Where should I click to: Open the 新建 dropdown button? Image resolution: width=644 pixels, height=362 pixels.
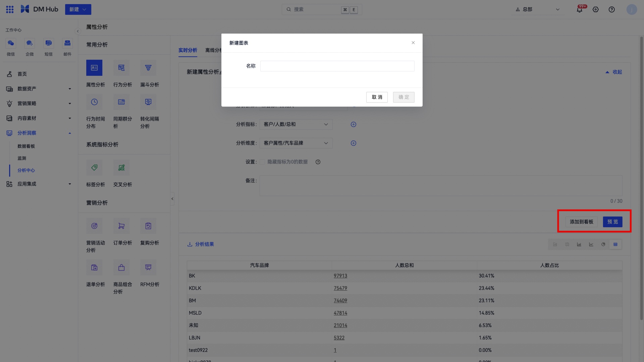[x=78, y=9]
